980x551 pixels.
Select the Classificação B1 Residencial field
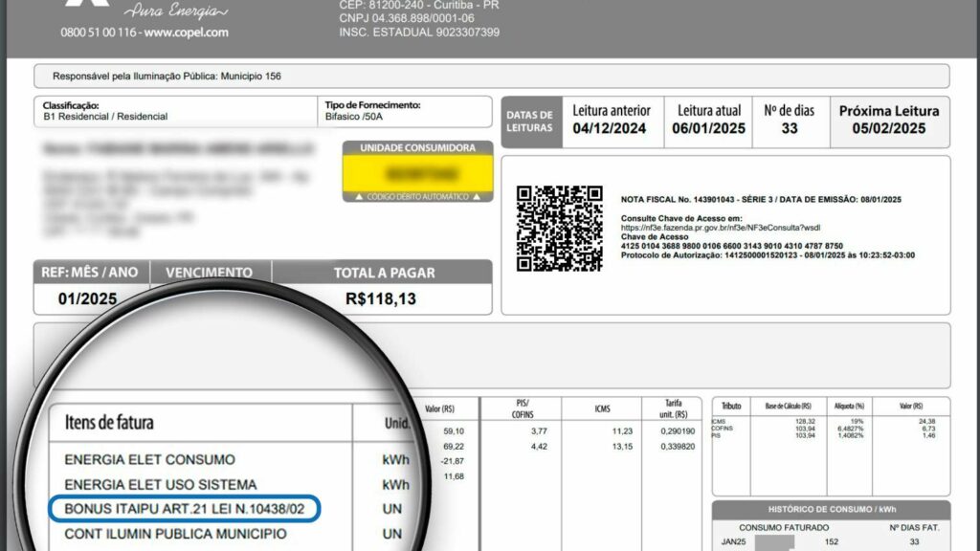coord(105,117)
